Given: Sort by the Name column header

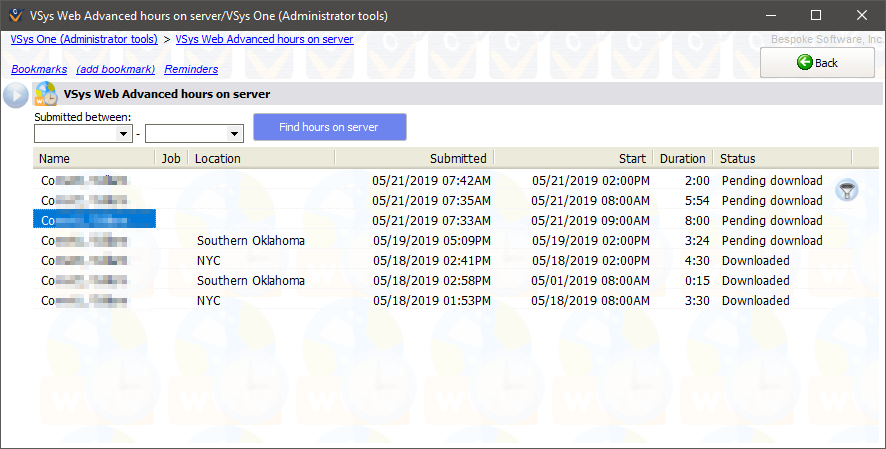Looking at the screenshot, I should [95, 158].
